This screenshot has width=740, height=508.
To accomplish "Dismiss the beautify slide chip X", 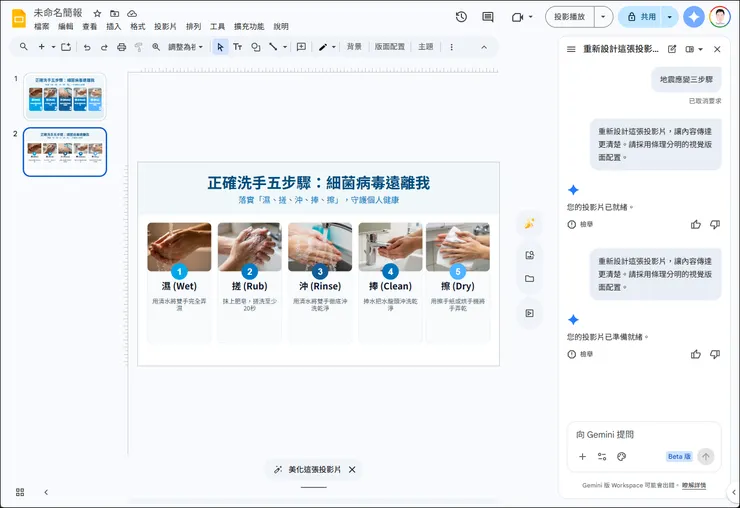I will 352,469.
